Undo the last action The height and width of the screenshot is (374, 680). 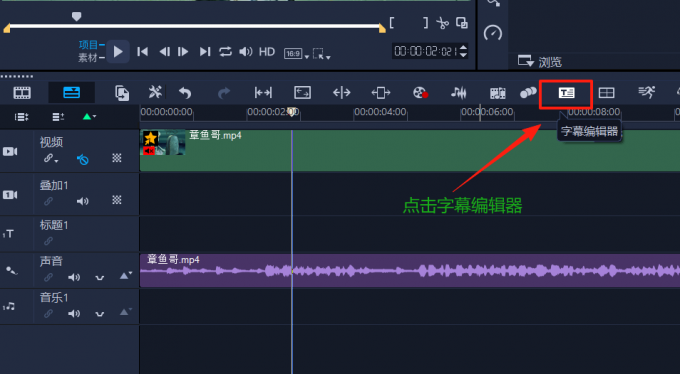(185, 92)
